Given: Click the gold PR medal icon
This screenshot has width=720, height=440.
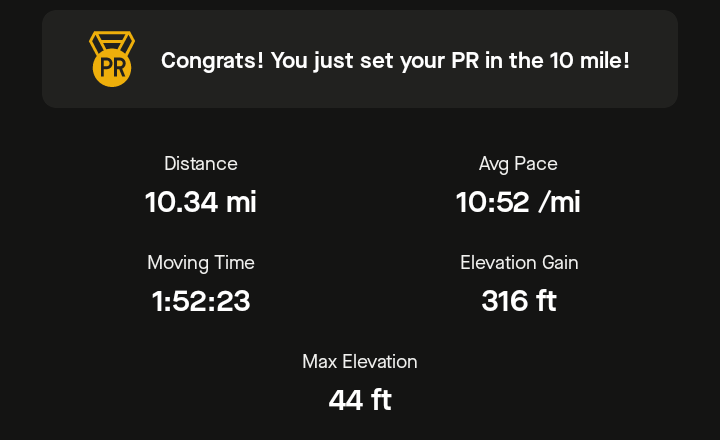Looking at the screenshot, I should click(x=112, y=59).
